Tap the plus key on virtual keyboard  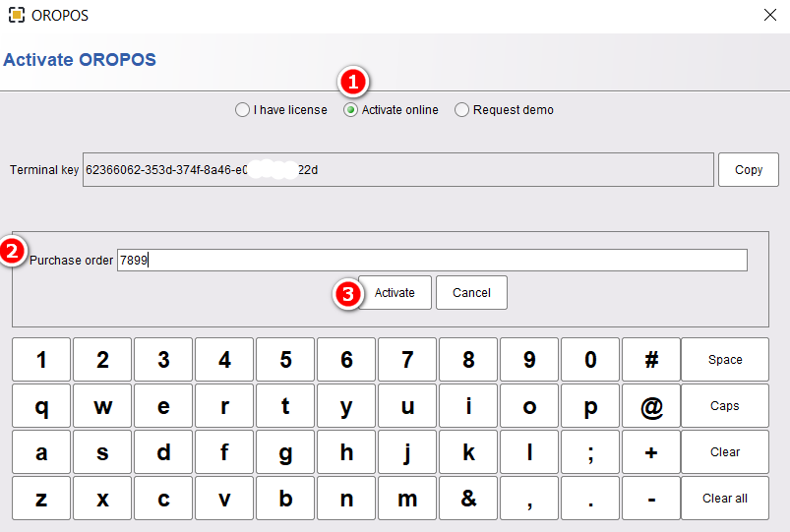point(651,452)
